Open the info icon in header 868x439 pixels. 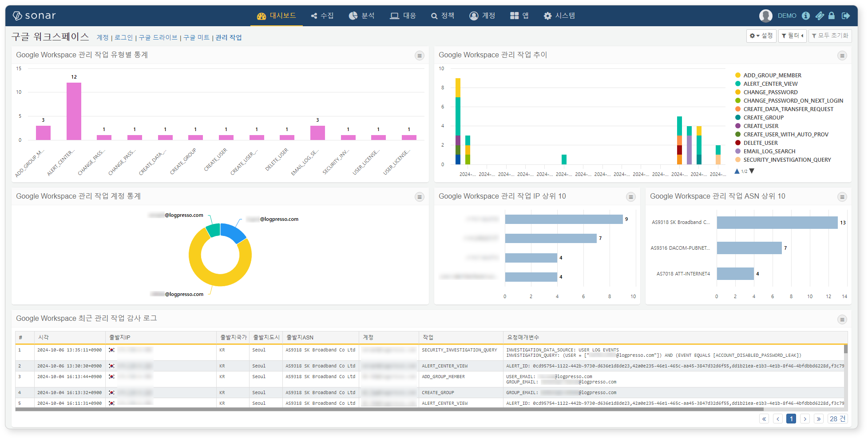(x=806, y=16)
